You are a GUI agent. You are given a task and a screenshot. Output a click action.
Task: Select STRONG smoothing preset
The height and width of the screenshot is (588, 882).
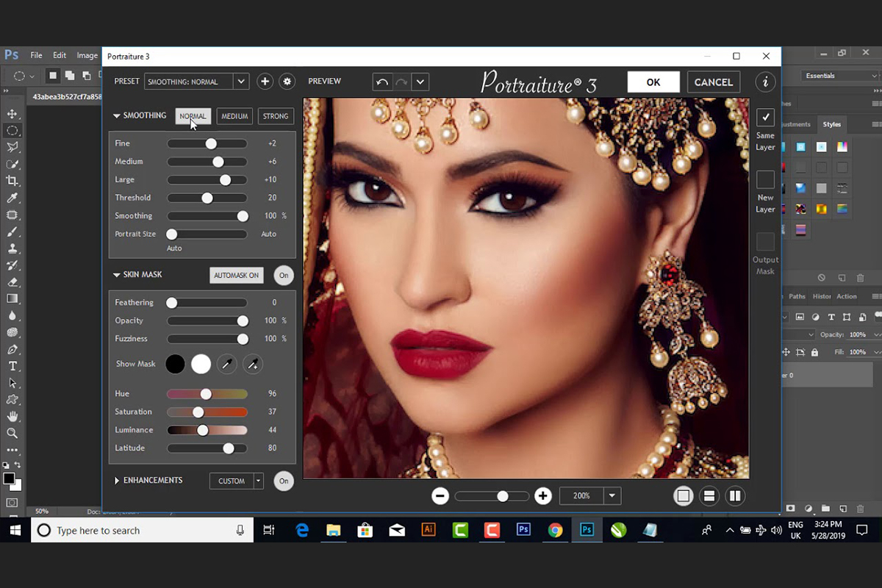pos(276,116)
